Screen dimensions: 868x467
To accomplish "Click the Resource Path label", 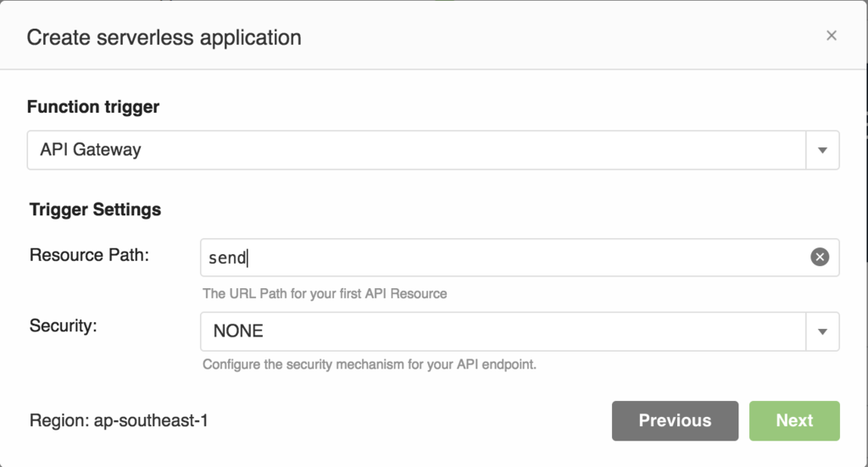I will (x=89, y=255).
